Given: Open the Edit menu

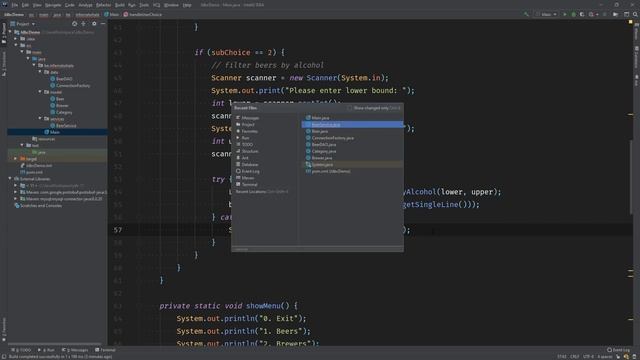Looking at the screenshot, I should coord(25,5).
